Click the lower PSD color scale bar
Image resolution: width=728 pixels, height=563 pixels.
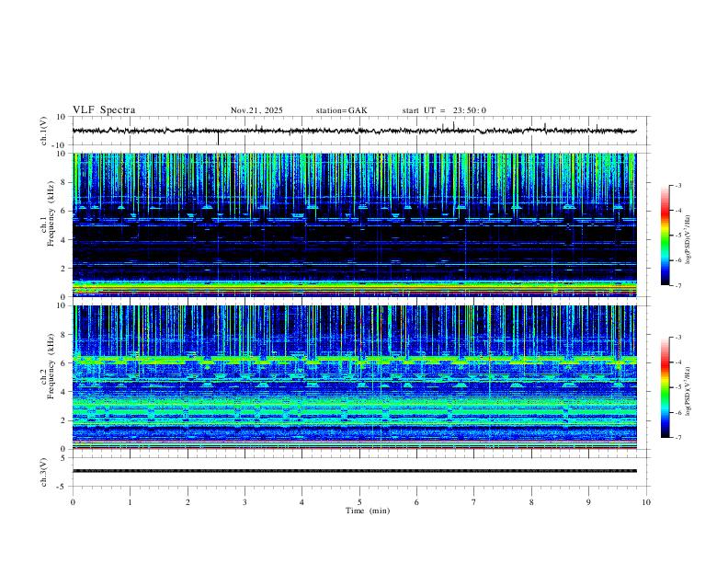click(665, 387)
